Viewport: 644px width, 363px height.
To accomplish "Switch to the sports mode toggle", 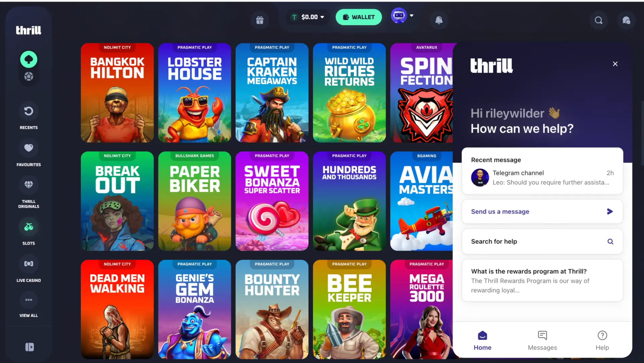I will (x=29, y=77).
